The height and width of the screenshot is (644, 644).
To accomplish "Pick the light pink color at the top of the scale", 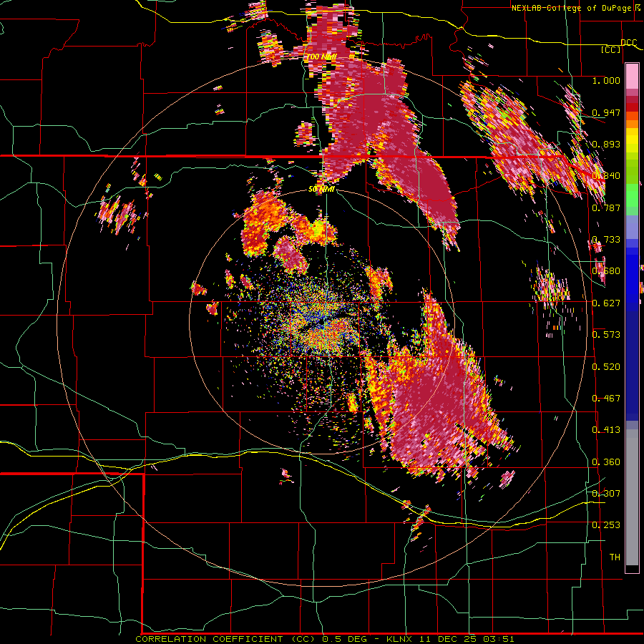I will coord(632,76).
